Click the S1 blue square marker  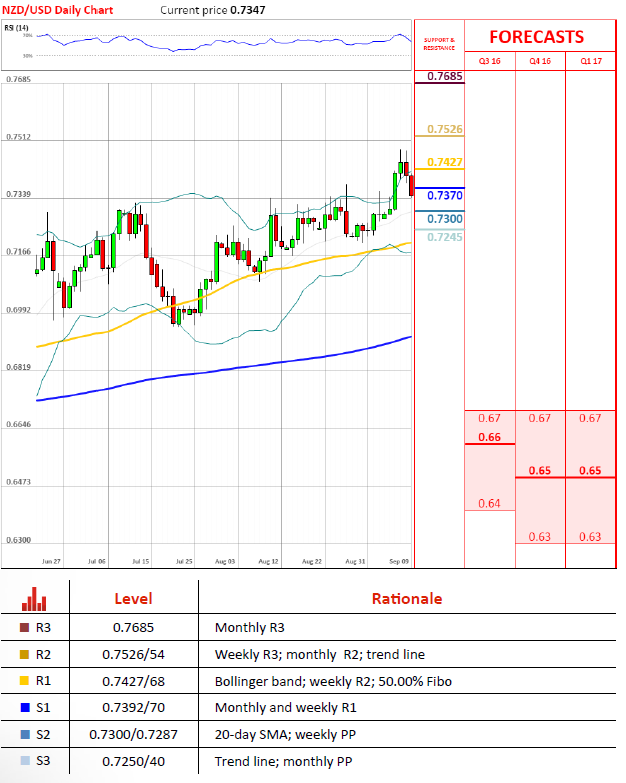[x=25, y=708]
